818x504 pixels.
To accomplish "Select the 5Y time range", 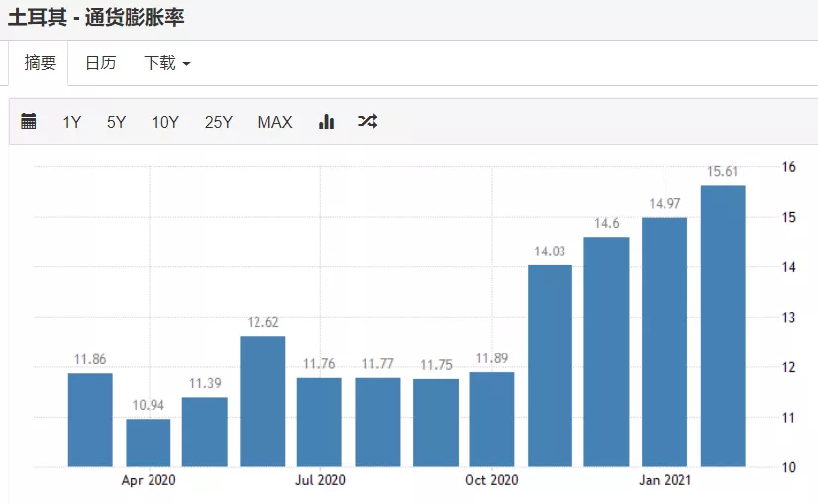I will (116, 122).
